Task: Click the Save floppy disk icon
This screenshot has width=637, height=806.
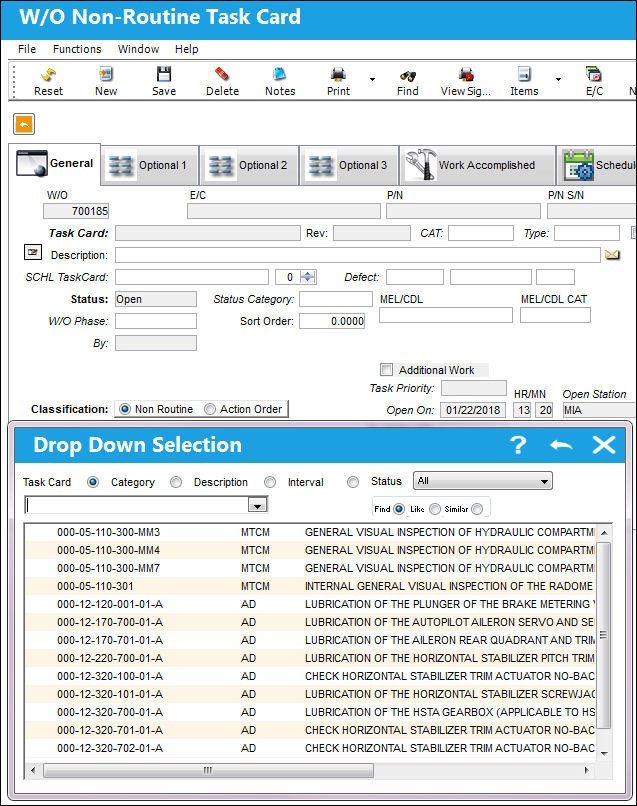Action: coord(164,75)
